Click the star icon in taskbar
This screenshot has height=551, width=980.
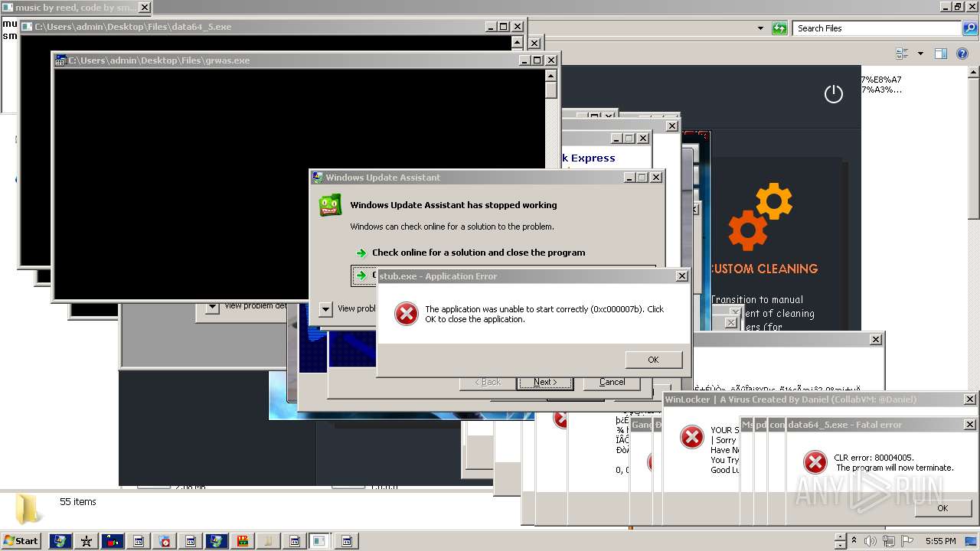[87, 541]
